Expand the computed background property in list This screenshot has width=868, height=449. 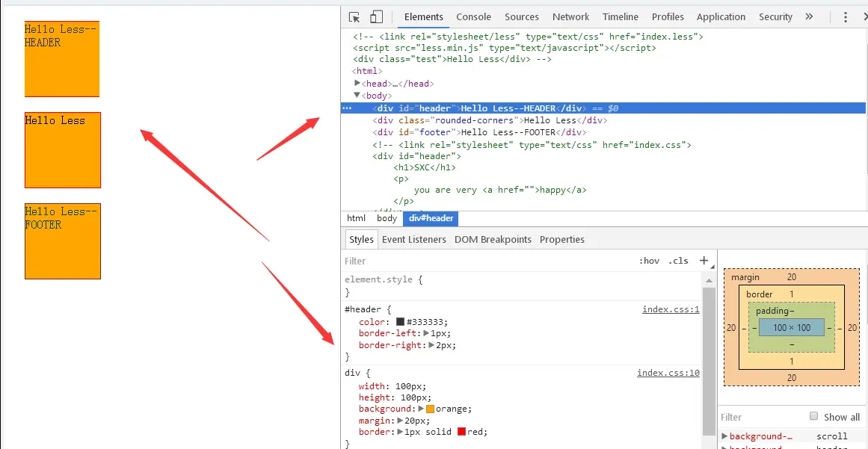[725, 436]
